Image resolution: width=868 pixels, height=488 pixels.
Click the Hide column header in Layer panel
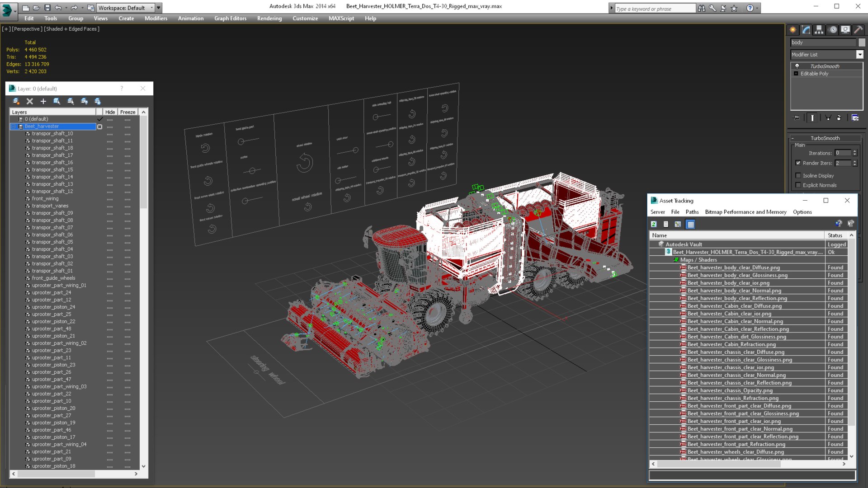click(x=110, y=112)
